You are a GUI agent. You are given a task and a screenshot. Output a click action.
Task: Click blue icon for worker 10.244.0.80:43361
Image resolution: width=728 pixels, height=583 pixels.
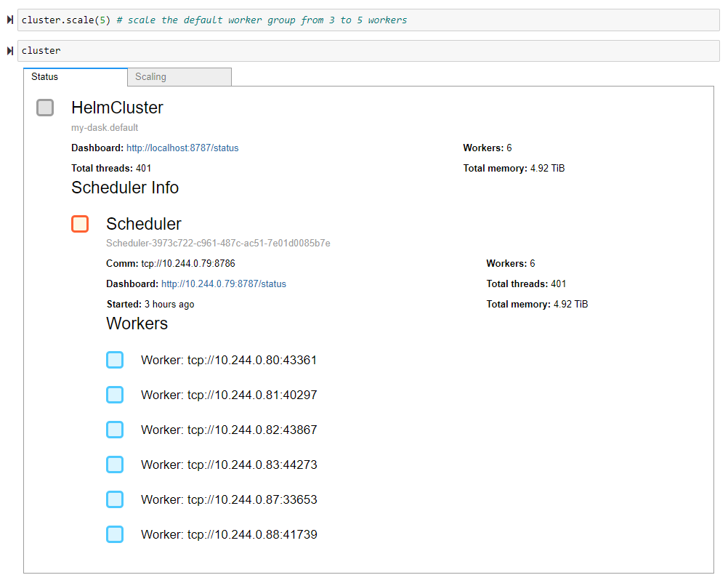coord(115,360)
